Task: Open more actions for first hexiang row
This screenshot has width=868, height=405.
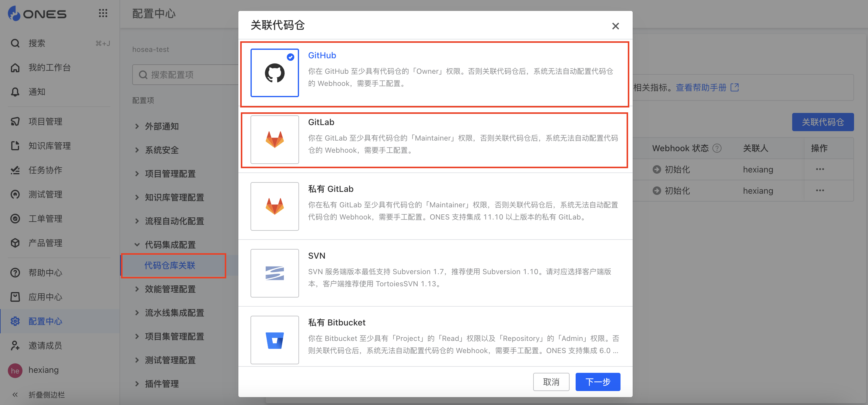Action: pos(820,169)
